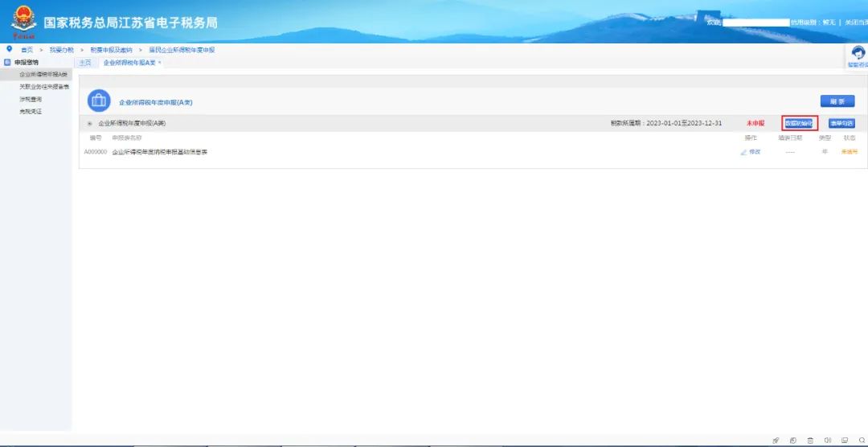The width and height of the screenshot is (868, 447).
Task: Click the 状态 column header
Action: click(850, 137)
